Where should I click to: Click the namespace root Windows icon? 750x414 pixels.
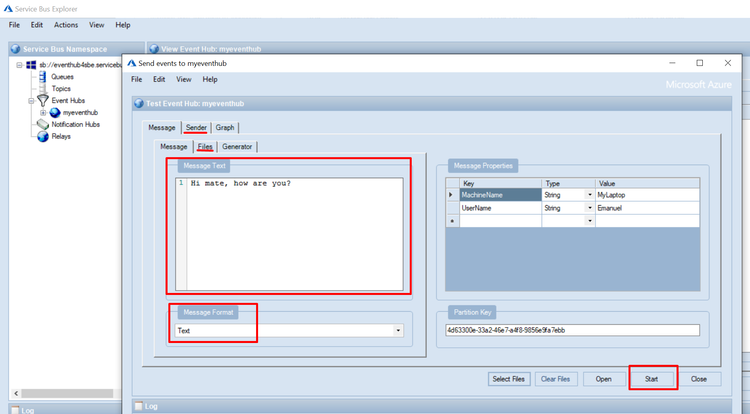[x=31, y=65]
